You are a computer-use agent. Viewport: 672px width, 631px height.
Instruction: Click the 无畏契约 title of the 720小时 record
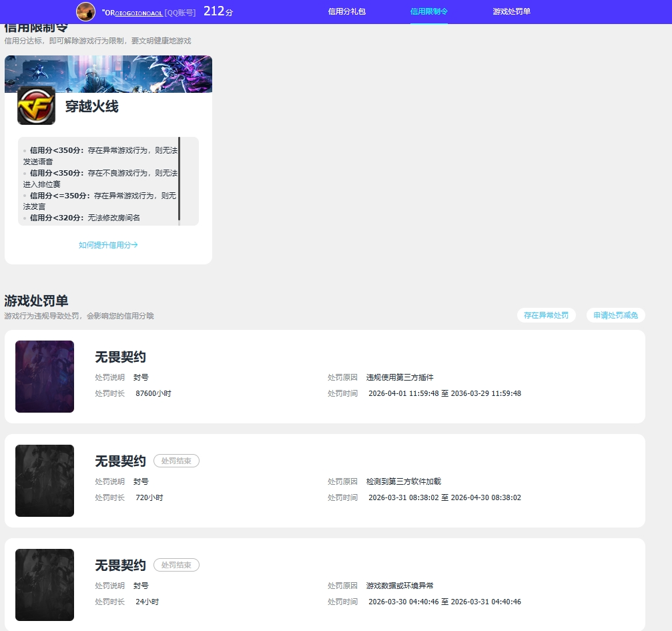tap(120, 461)
